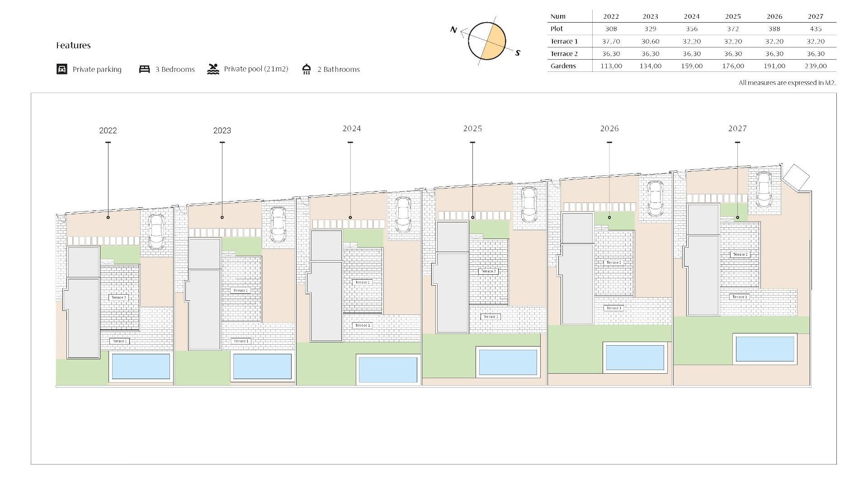Click the pool on plot 2024
Screen dimensions: 868x488
(x=387, y=370)
